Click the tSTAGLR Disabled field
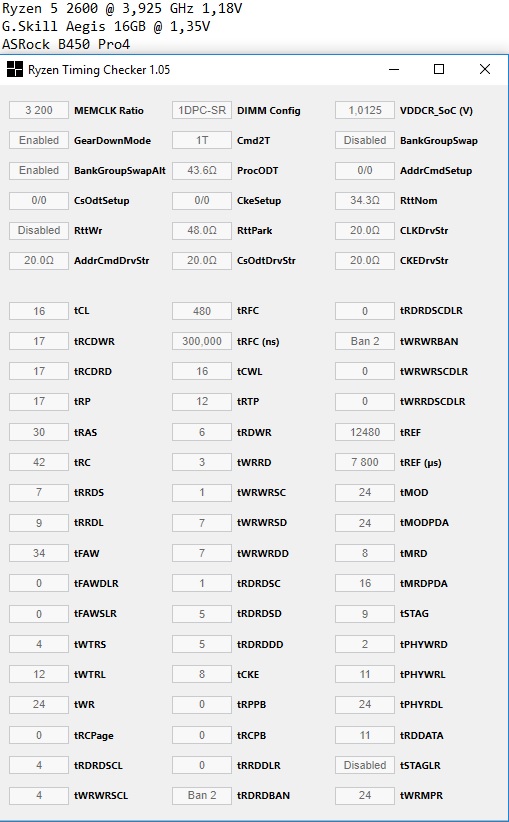This screenshot has height=822, width=509. (x=365, y=765)
